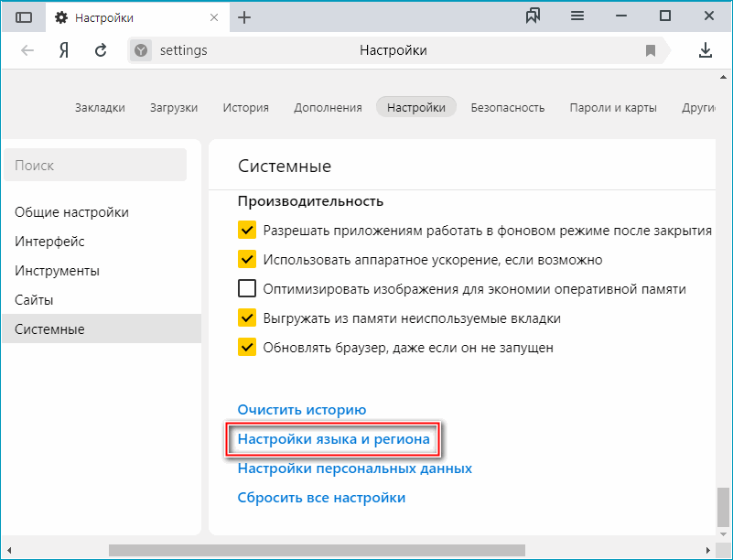Open collections via the flag icon near menu

(x=534, y=16)
